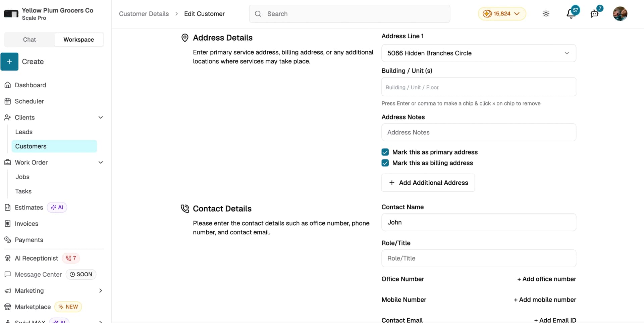The height and width of the screenshot is (323, 644).
Task: Click Add office number link
Action: tap(546, 279)
